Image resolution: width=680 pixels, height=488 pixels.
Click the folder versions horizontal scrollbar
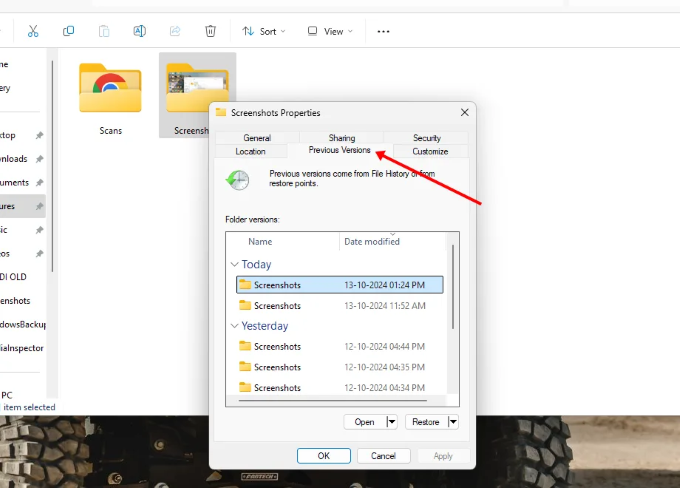click(x=333, y=400)
